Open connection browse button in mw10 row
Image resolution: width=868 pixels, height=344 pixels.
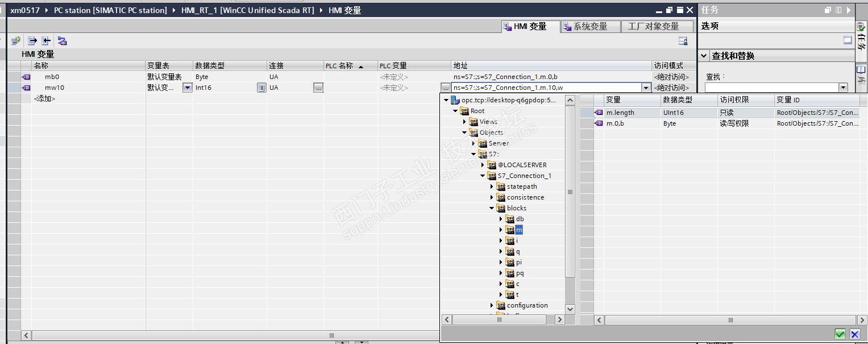318,88
